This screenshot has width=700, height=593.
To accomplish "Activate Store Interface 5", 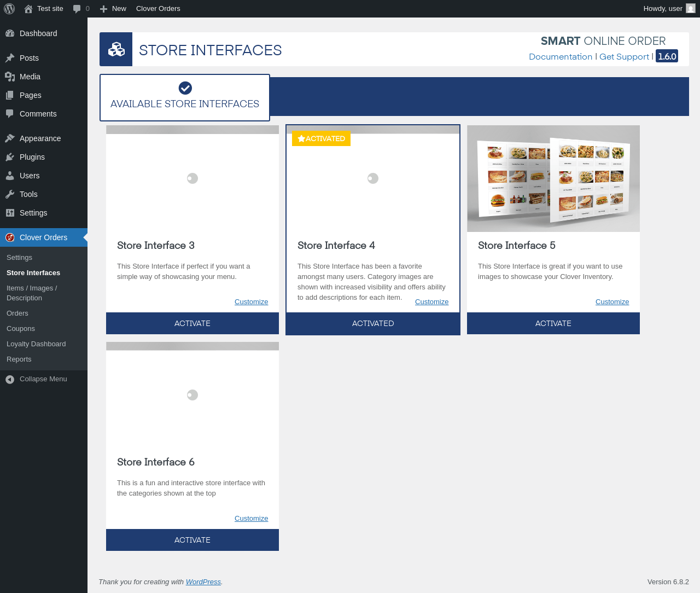I will coord(553,323).
